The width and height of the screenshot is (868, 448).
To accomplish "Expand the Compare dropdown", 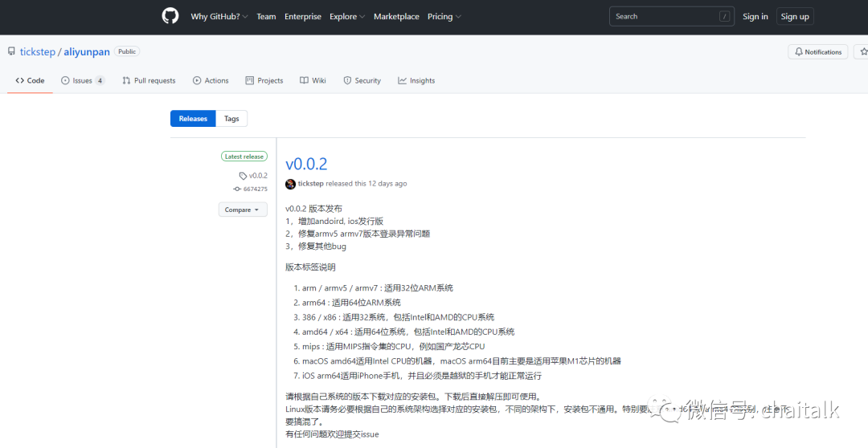I will click(243, 210).
